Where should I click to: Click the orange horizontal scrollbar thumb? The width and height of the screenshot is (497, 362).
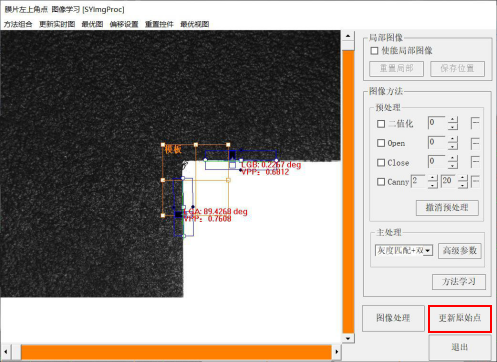click(x=176, y=352)
